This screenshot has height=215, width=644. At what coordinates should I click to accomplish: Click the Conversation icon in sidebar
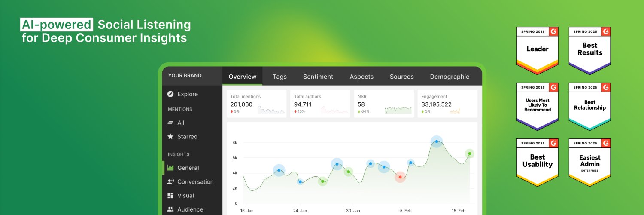click(170, 181)
